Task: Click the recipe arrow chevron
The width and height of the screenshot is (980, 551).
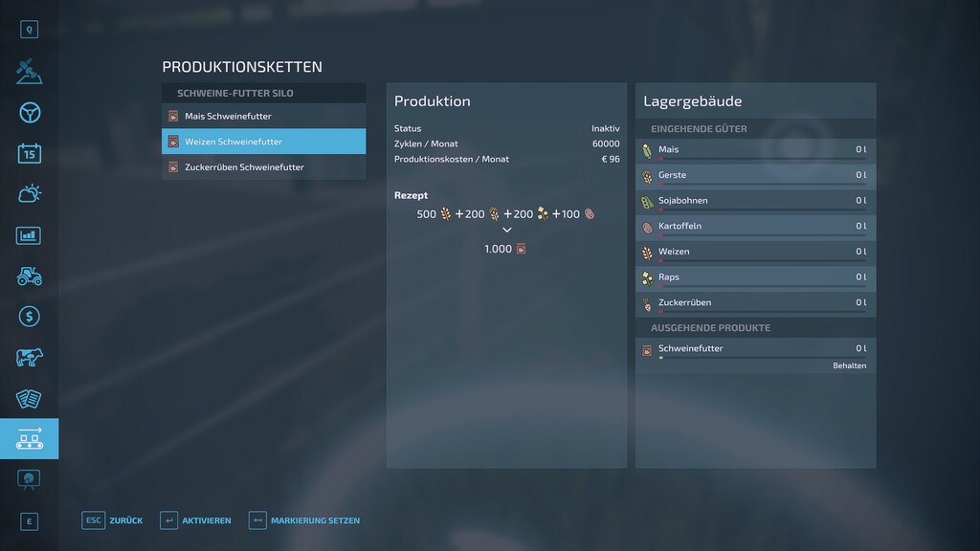Action: tap(507, 230)
